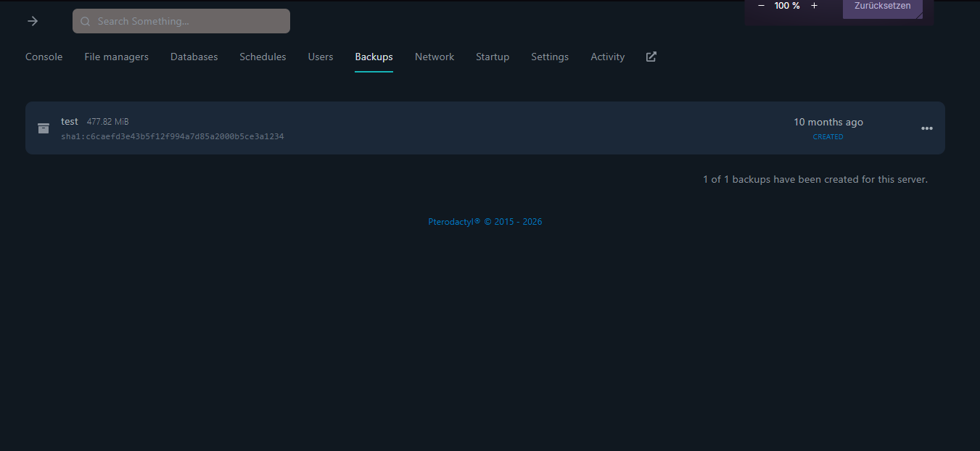Go to the Databases tab
This screenshot has height=451, width=980.
click(x=194, y=57)
